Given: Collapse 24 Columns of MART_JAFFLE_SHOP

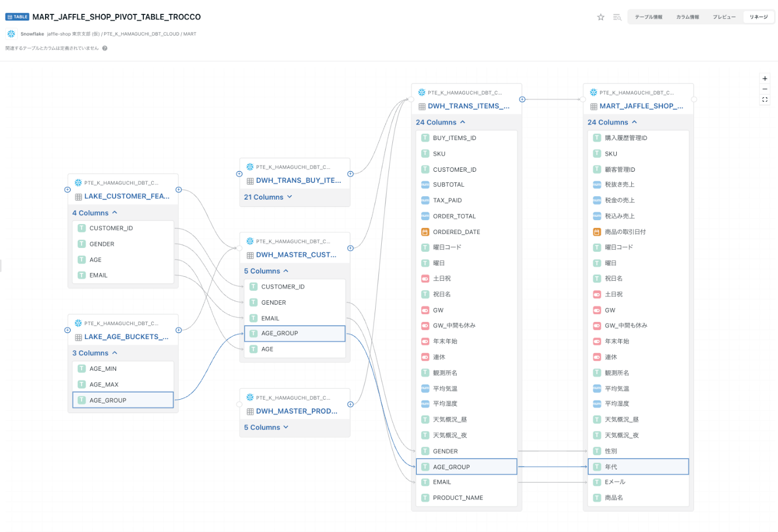Looking at the screenshot, I should pyautogui.click(x=612, y=122).
